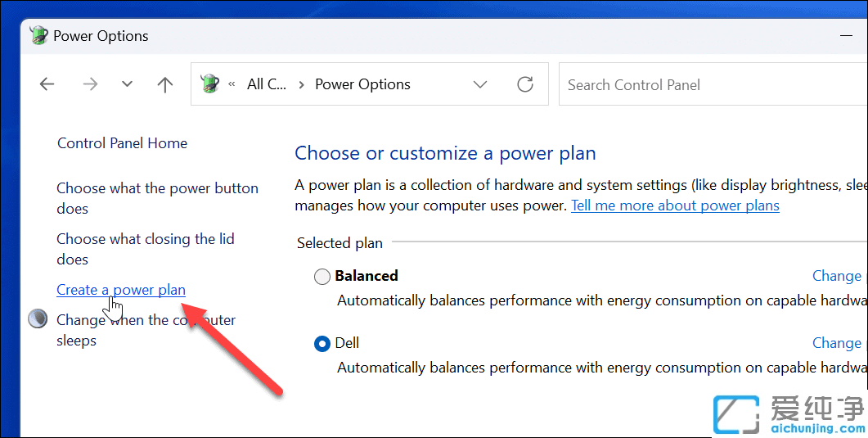Click the forward navigation arrow
Viewport: 868px width, 438px height.
[x=90, y=84]
